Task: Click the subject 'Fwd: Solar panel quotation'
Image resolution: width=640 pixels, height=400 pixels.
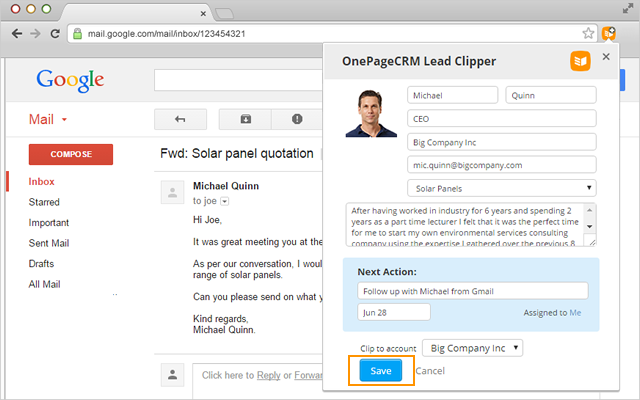Action: tap(237, 153)
